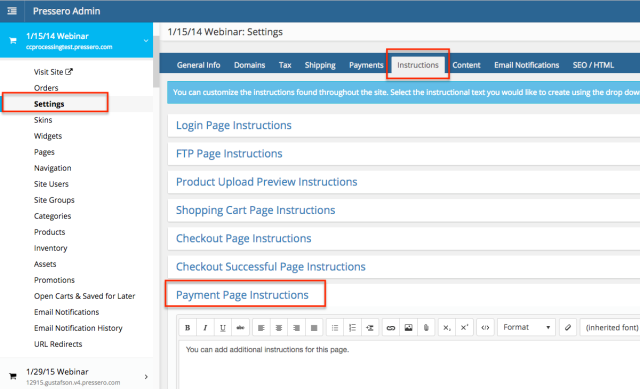Click the attach file paperclip icon
Viewport: 640px width, 389px height.
tap(426, 327)
